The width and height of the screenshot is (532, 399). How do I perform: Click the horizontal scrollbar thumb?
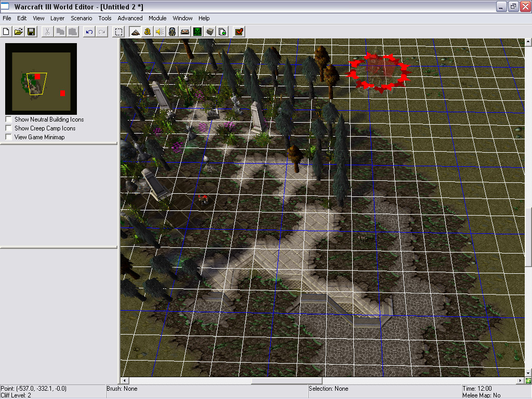tap(287, 381)
